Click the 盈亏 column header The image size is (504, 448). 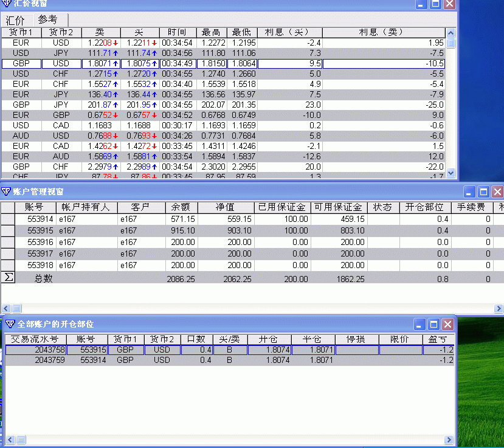(438, 339)
